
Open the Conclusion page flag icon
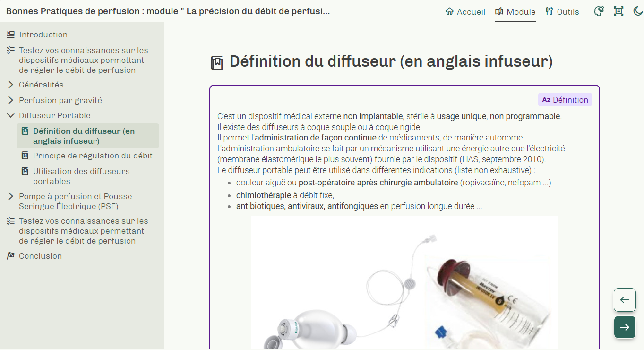[10, 256]
